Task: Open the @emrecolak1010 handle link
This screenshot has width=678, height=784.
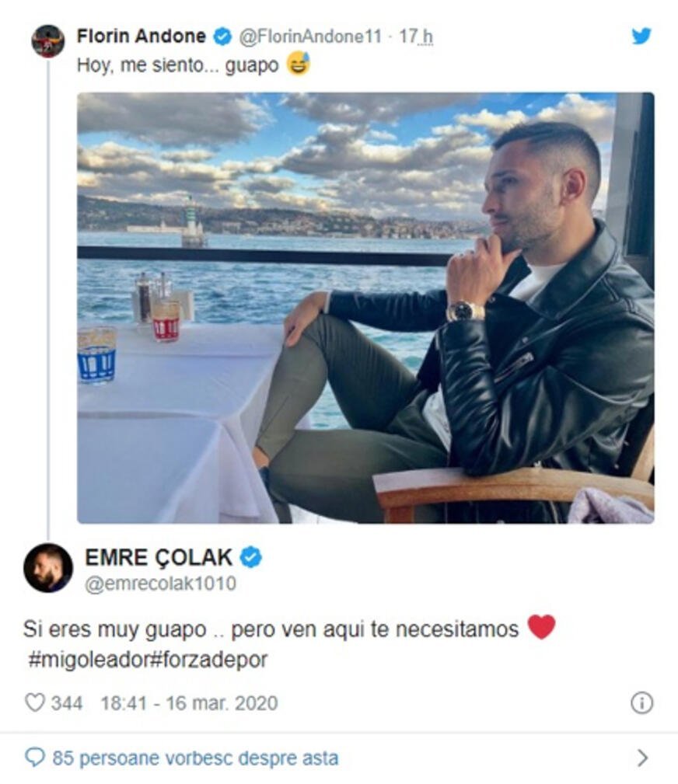Action: pyautogui.click(x=160, y=584)
